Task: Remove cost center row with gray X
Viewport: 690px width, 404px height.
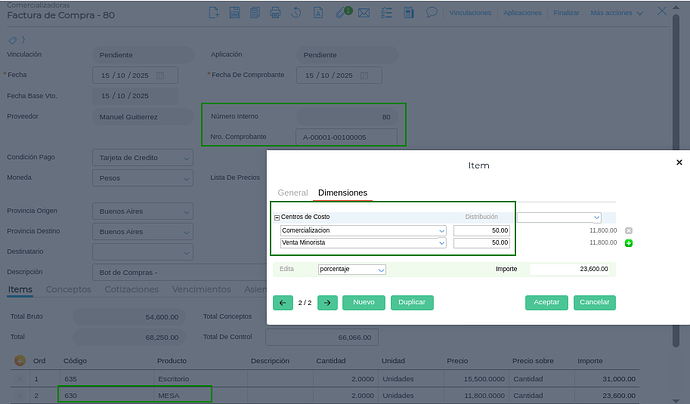Action: [629, 230]
